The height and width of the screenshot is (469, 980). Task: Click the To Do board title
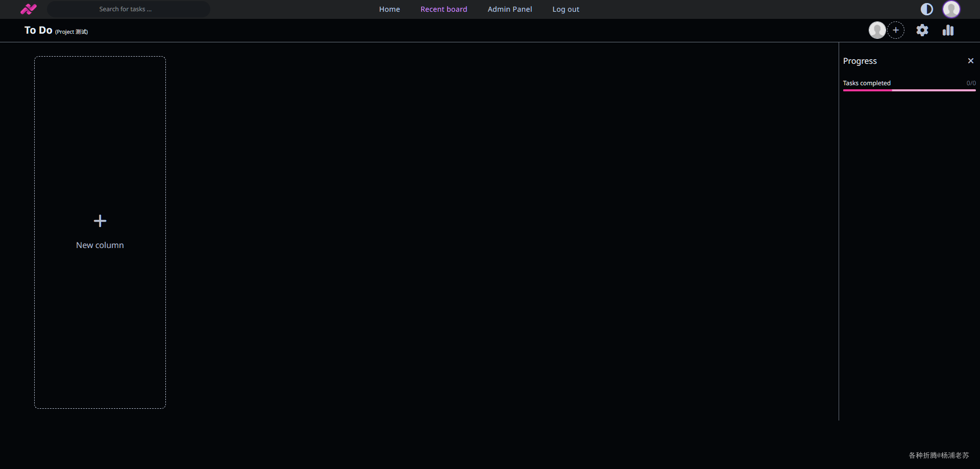click(x=38, y=30)
